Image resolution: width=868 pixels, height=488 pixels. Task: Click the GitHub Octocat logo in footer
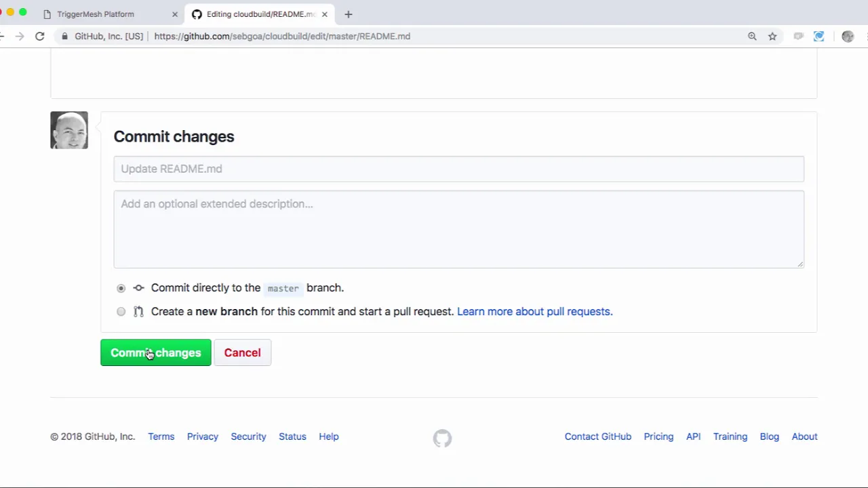442,439
